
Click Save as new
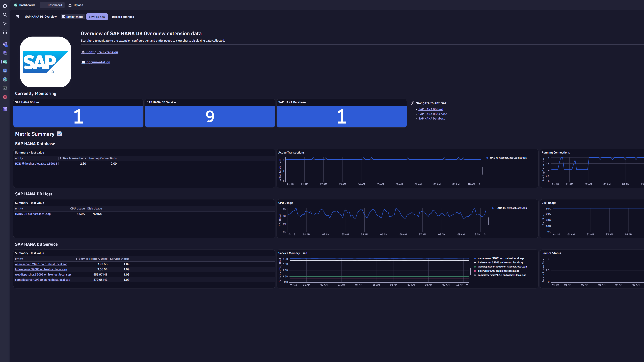point(97,17)
